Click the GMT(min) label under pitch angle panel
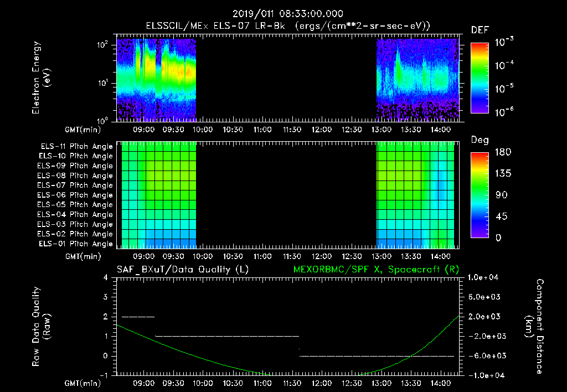 click(x=83, y=257)
